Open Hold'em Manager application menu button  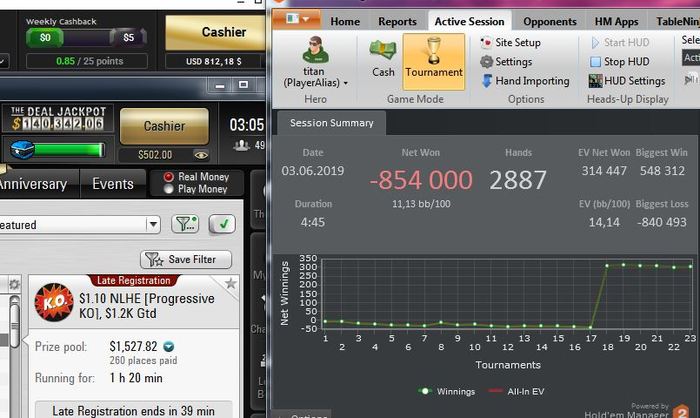coord(296,19)
